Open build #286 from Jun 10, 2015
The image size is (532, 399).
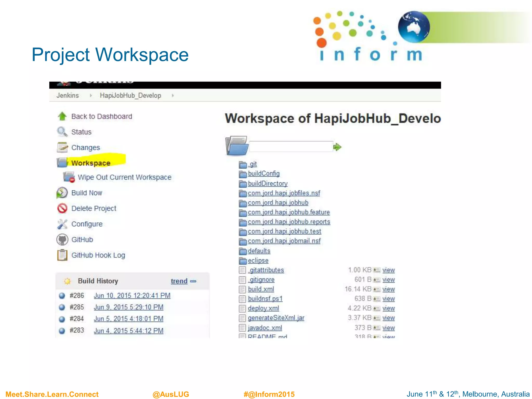tap(132, 296)
